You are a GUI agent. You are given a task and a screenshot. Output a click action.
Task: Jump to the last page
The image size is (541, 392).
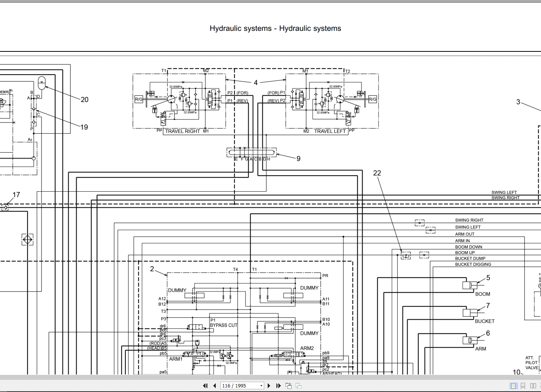[278, 386]
